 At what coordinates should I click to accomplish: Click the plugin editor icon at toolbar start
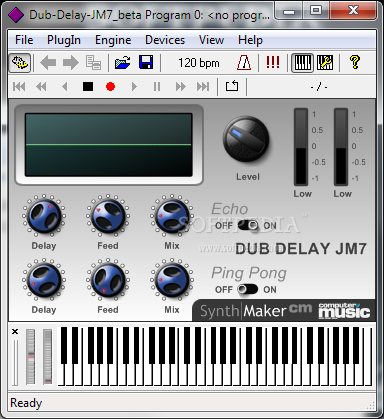[x=20, y=62]
